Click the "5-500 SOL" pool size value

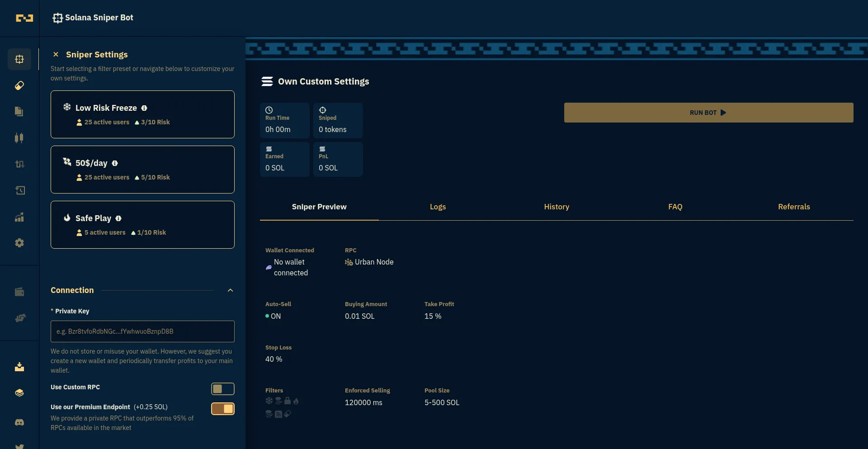point(442,403)
